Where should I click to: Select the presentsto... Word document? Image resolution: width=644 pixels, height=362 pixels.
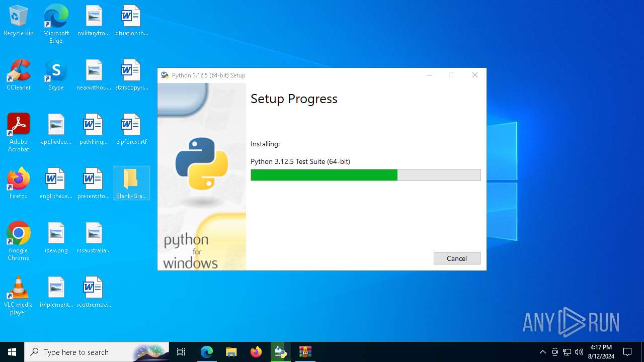click(94, 184)
